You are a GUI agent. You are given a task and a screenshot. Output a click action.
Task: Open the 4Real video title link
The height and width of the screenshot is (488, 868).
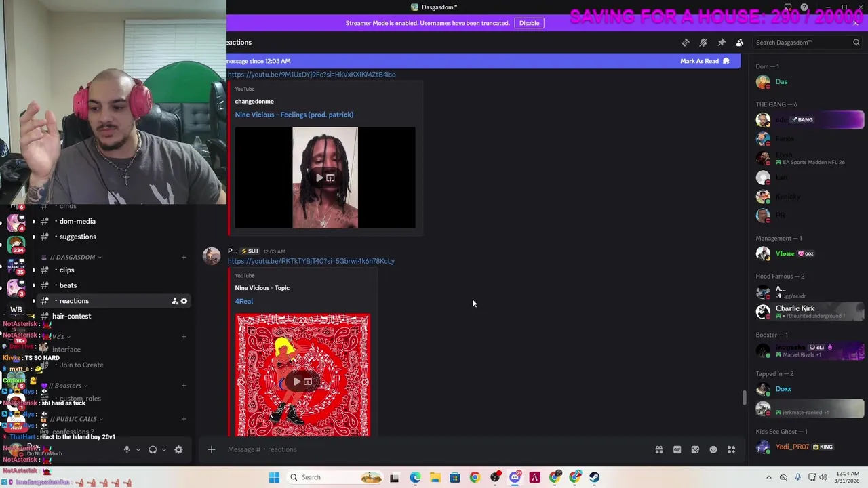click(x=243, y=301)
